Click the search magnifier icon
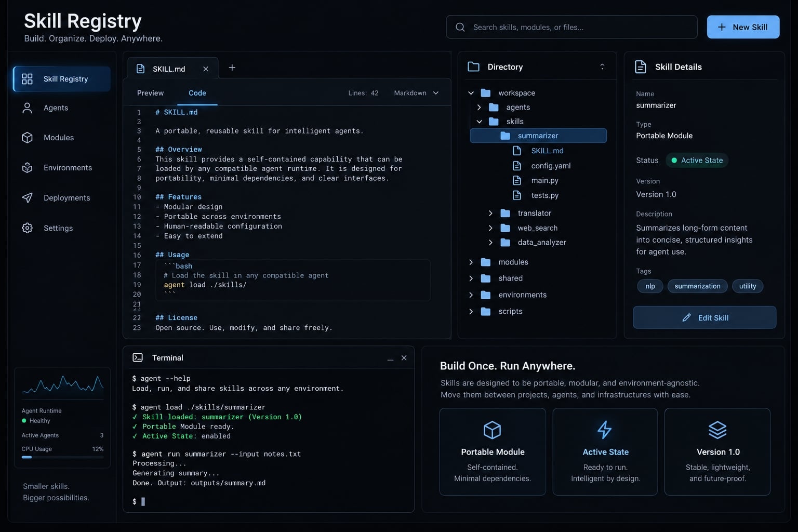The image size is (798, 532). [x=460, y=27]
